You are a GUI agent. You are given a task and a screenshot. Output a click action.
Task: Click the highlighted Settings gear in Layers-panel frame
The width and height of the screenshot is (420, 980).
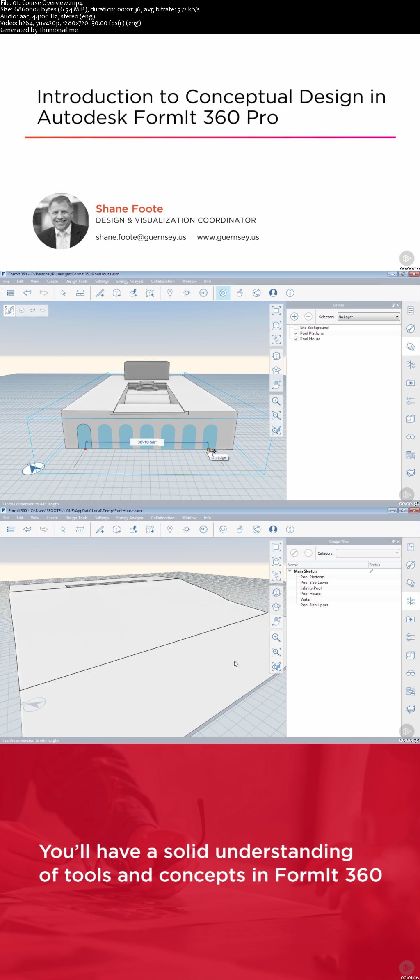(x=223, y=293)
